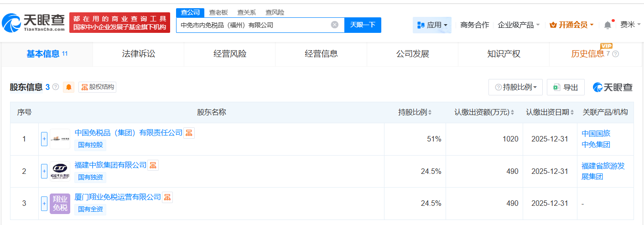Viewport: 644px width, 225px height.
Task: Click the 商务合作 link
Action: click(x=474, y=25)
